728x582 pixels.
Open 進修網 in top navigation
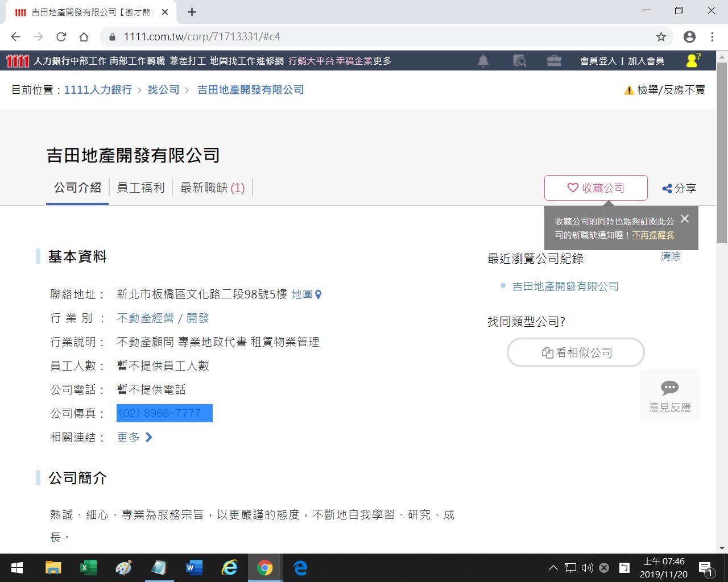coord(270,61)
